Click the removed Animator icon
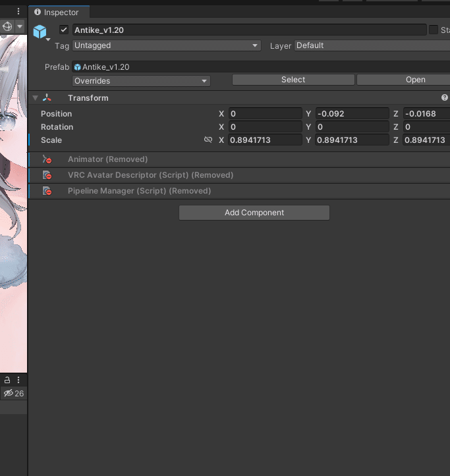Screen dimensions: 450x476 [47, 159]
